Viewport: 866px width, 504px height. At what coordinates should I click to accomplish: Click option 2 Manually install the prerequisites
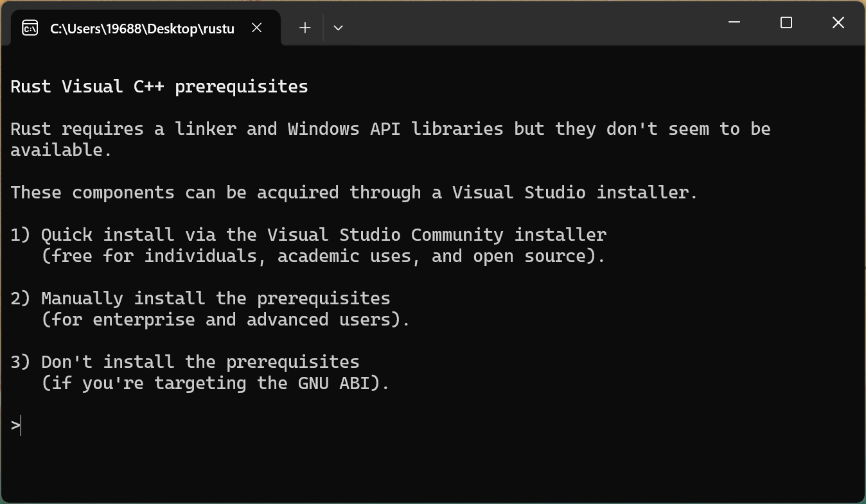200,299
